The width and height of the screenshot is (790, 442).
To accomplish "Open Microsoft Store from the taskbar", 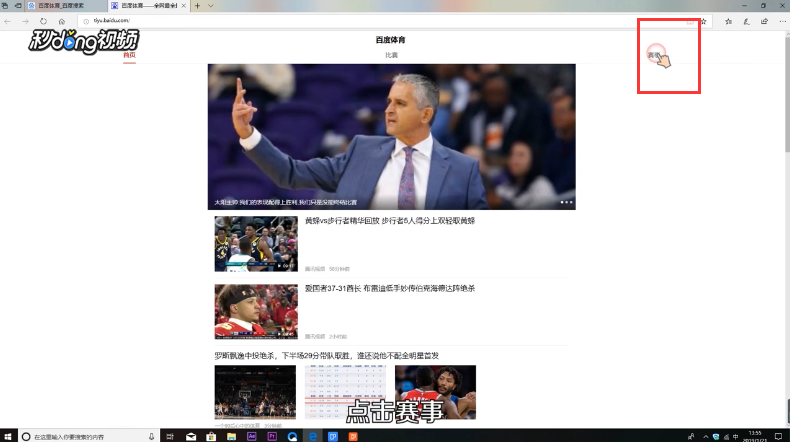I will tap(211, 436).
